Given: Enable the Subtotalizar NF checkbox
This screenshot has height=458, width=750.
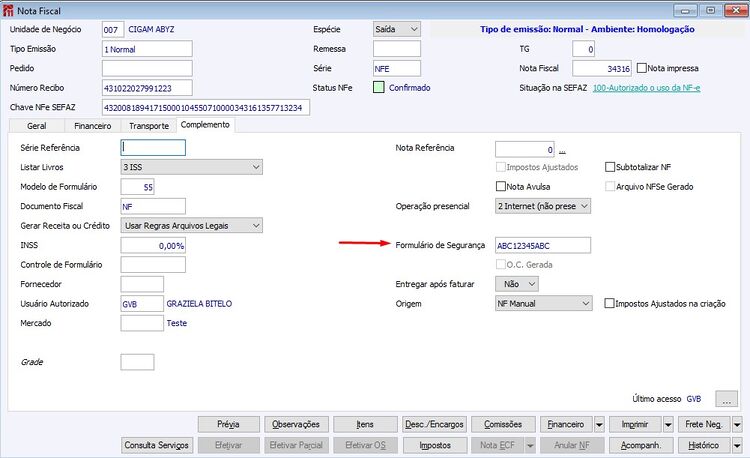Looking at the screenshot, I should (610, 167).
